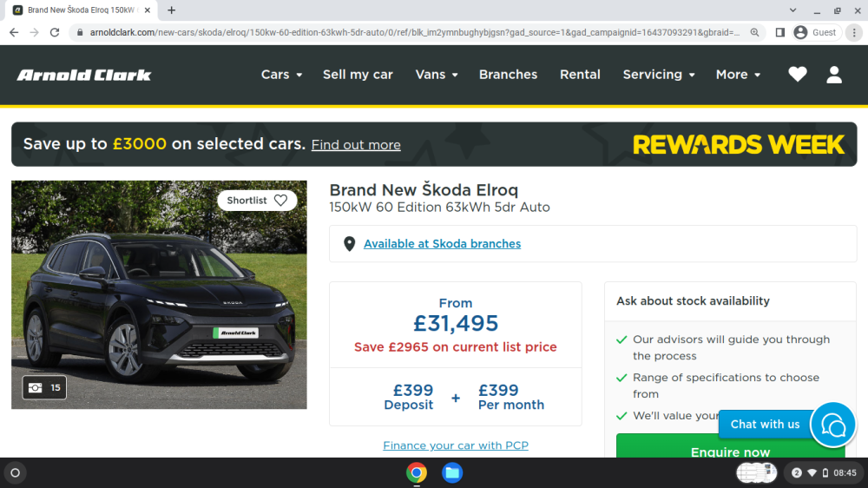Click the virtual desks shelf icon

pyautogui.click(x=756, y=472)
